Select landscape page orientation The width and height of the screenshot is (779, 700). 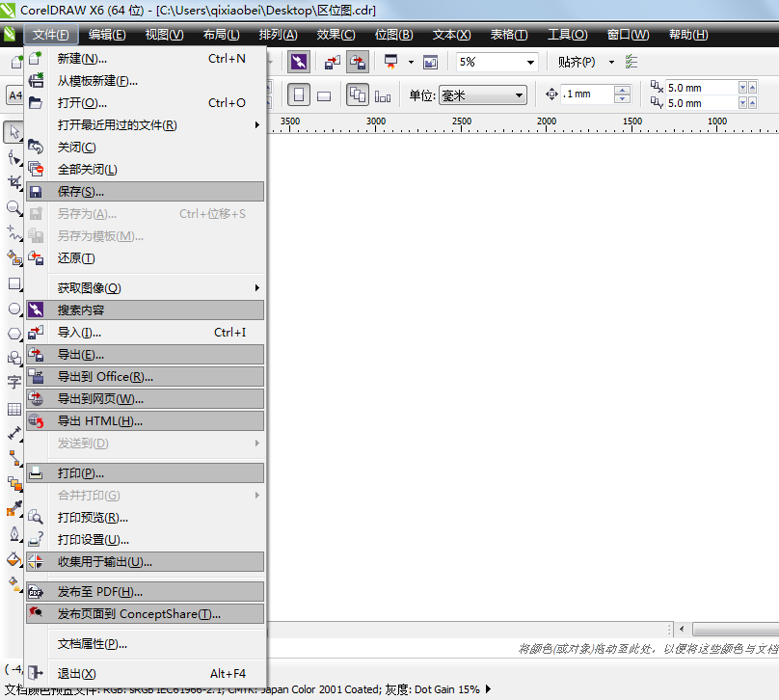pyautogui.click(x=324, y=95)
